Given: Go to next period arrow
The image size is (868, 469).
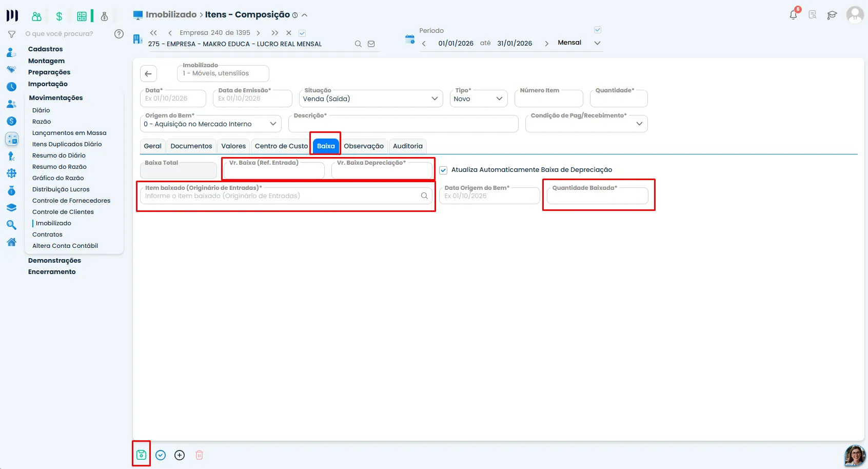Looking at the screenshot, I should (546, 44).
